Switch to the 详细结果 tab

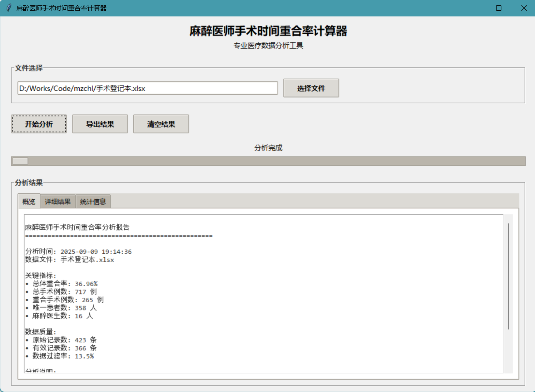pyautogui.click(x=58, y=201)
